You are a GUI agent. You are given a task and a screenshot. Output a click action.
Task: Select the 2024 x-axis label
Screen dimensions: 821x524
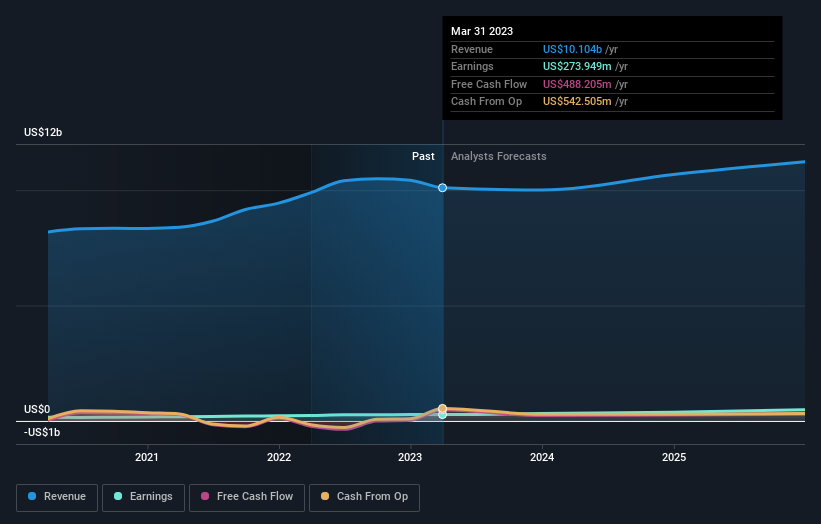click(x=542, y=457)
